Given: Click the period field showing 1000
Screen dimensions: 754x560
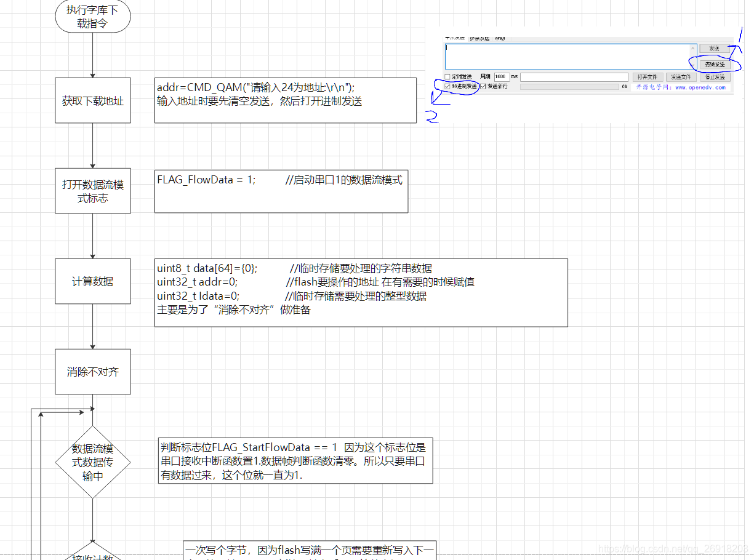Looking at the screenshot, I should tap(502, 77).
